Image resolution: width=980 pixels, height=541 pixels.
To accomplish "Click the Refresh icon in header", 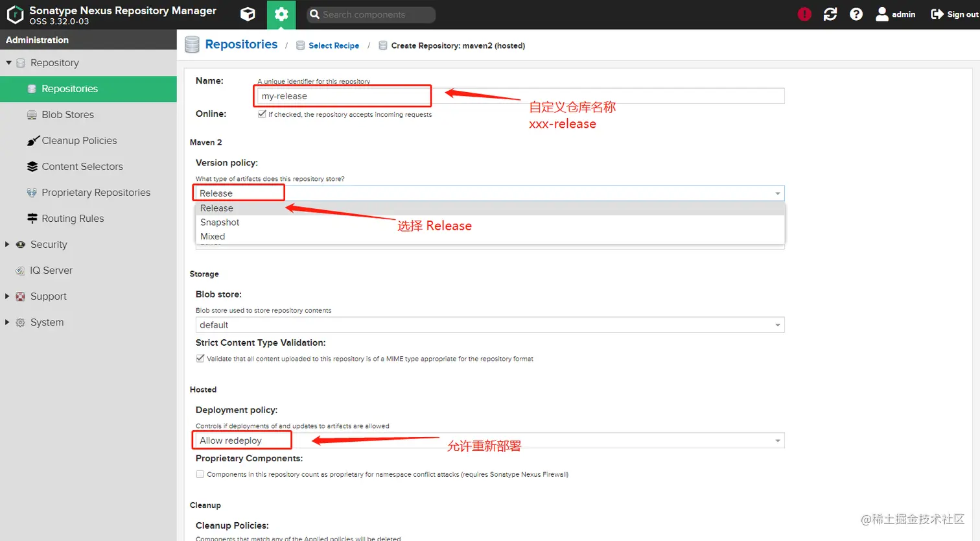I will coord(830,14).
